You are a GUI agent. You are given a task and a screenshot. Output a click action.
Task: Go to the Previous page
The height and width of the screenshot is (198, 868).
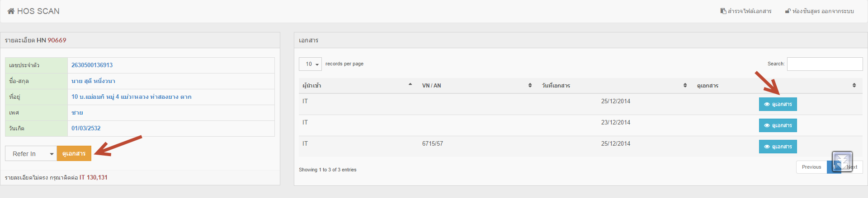click(x=811, y=167)
